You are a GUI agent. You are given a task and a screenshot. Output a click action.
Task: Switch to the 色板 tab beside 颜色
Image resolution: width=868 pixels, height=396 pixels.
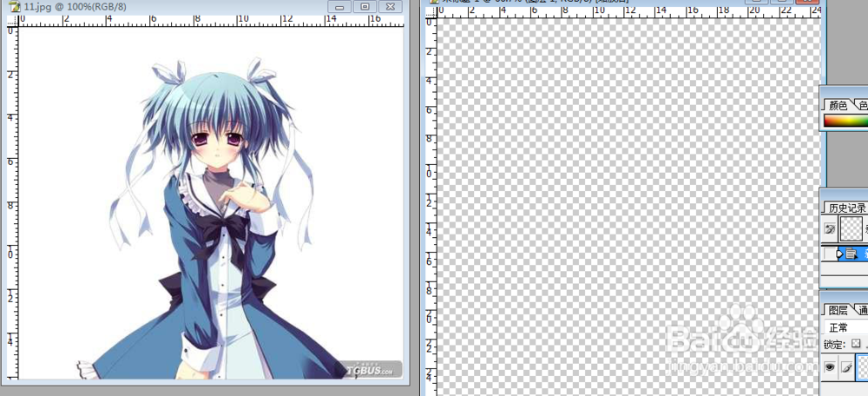[863, 105]
